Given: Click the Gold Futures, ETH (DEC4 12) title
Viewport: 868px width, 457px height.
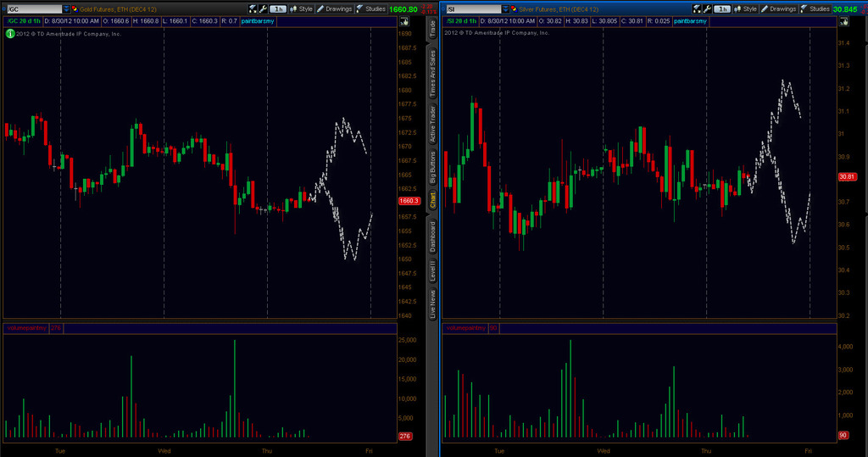Looking at the screenshot, I should tap(118, 9).
